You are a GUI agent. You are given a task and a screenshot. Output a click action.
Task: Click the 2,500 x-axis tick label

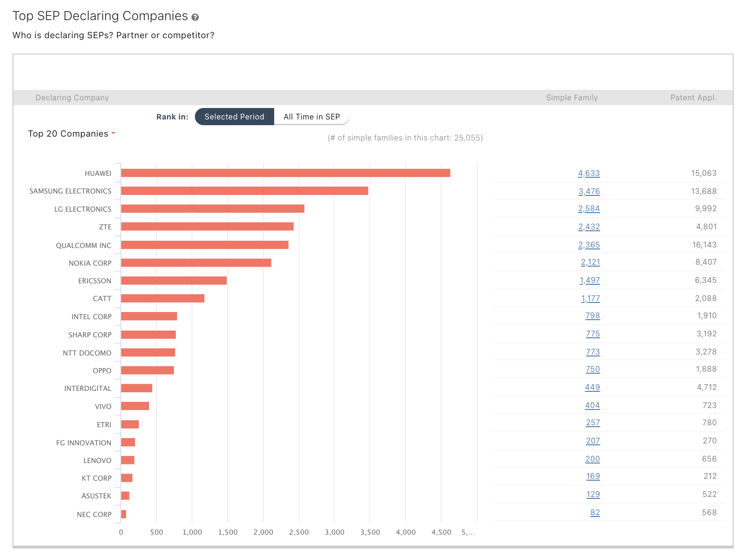click(299, 532)
